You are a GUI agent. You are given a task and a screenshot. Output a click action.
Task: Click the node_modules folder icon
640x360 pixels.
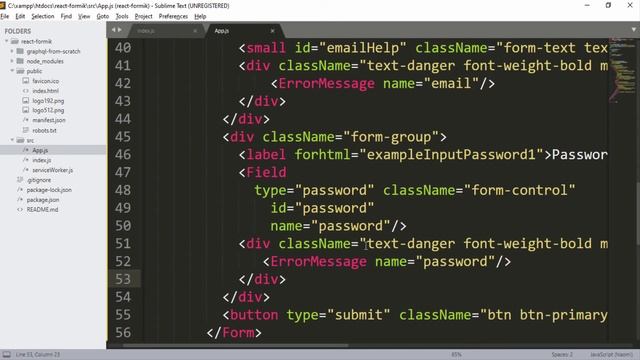pyautogui.click(x=20, y=61)
